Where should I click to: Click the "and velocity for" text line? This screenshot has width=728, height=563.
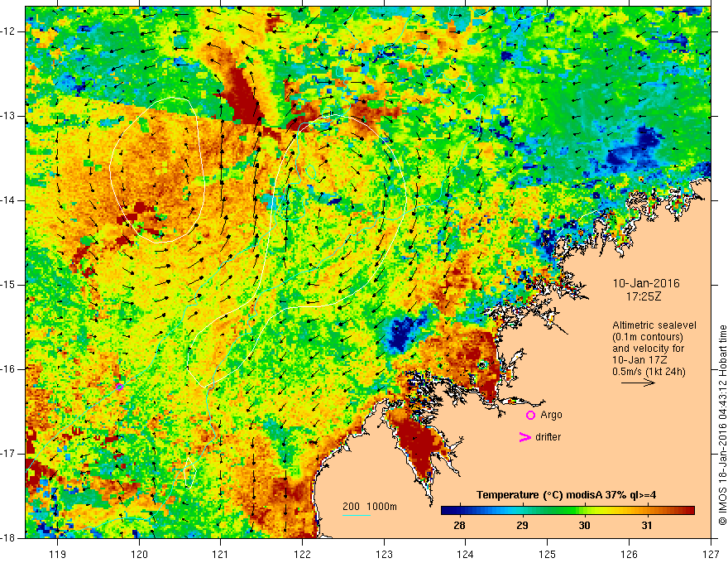pos(648,349)
